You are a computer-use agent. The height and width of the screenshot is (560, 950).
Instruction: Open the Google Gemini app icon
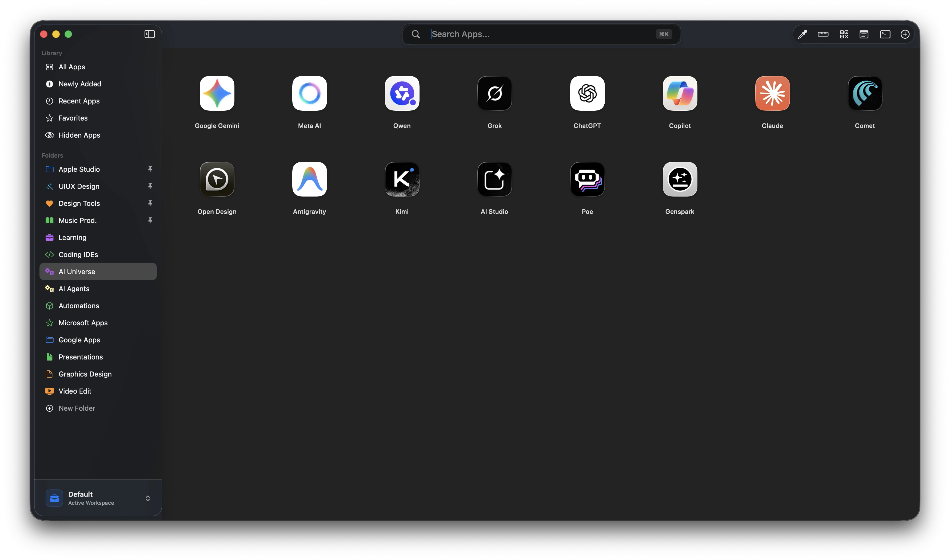tap(217, 93)
